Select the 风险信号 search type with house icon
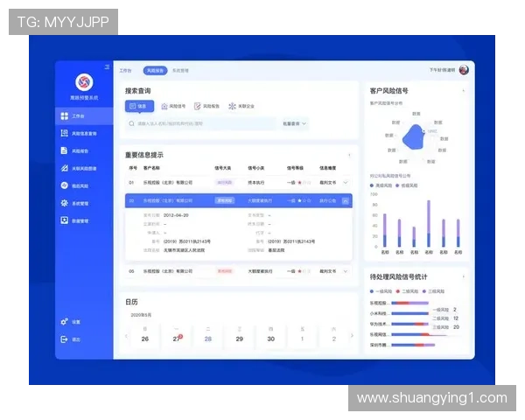525x420 pixels. [x=173, y=106]
